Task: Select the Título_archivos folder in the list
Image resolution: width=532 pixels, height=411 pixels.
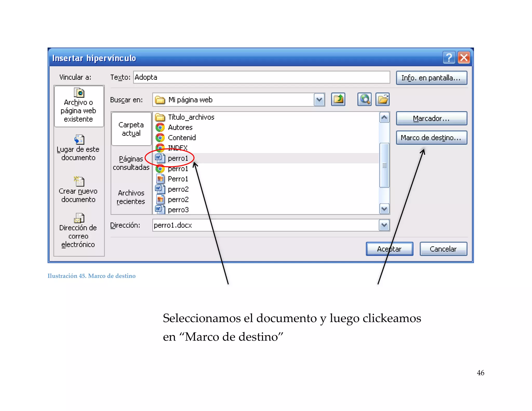Action: click(191, 117)
